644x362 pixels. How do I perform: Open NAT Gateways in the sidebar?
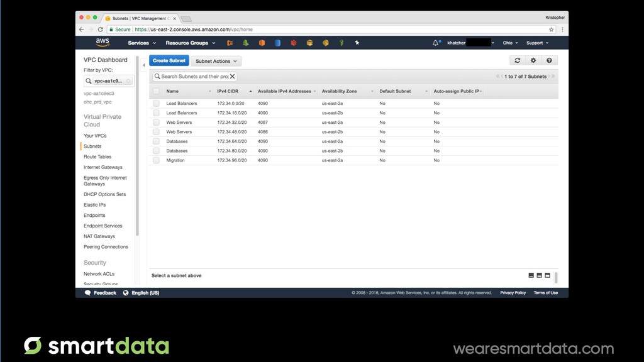99,236
